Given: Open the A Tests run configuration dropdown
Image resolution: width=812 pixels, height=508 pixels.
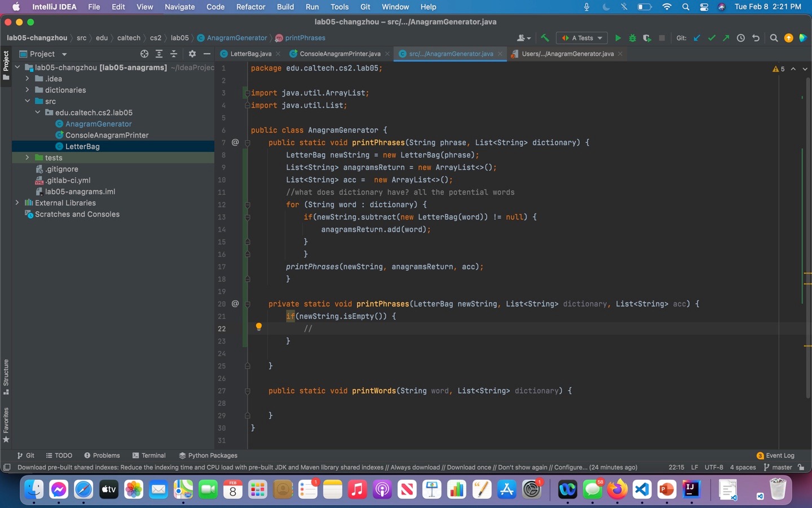Looking at the screenshot, I should pyautogui.click(x=582, y=38).
